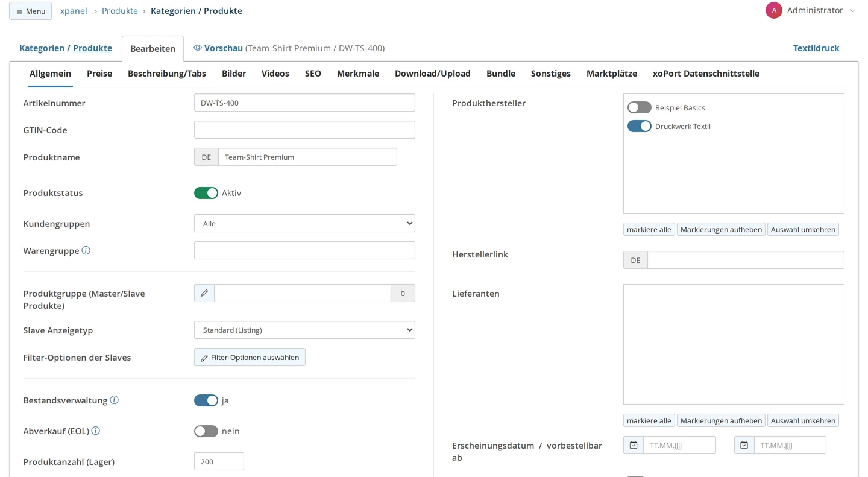Click the Warengruppe info icon
The width and height of the screenshot is (868, 477).
86,250
